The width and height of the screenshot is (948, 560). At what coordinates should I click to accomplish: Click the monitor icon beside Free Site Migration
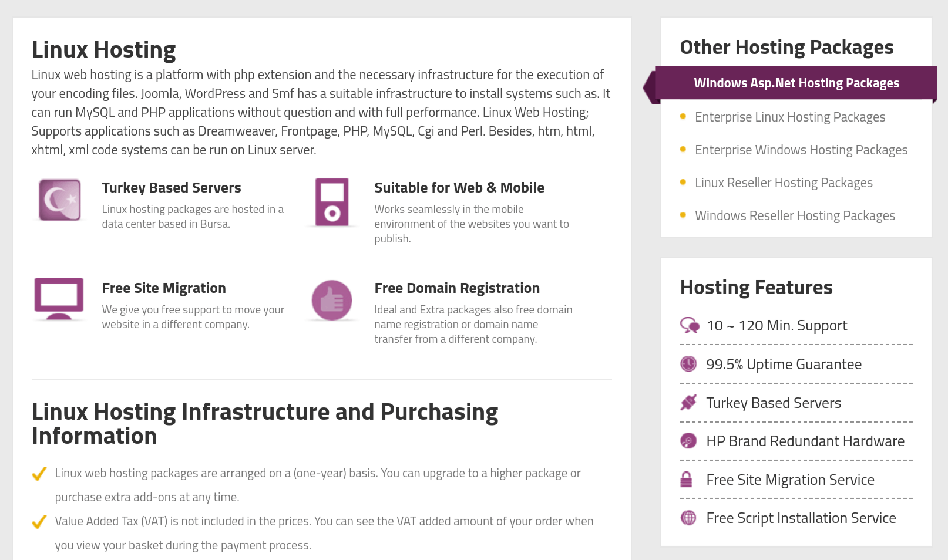(x=59, y=299)
